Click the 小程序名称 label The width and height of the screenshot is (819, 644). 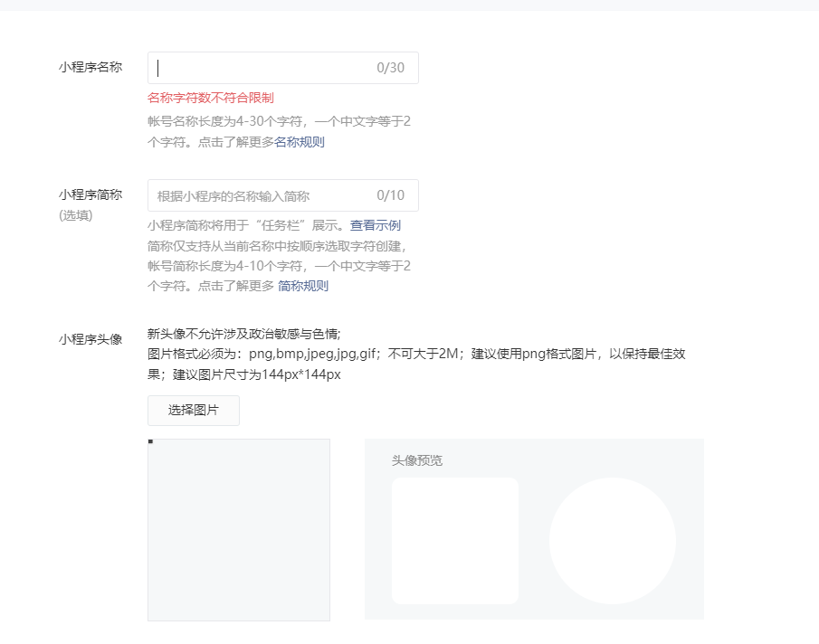(x=90, y=67)
